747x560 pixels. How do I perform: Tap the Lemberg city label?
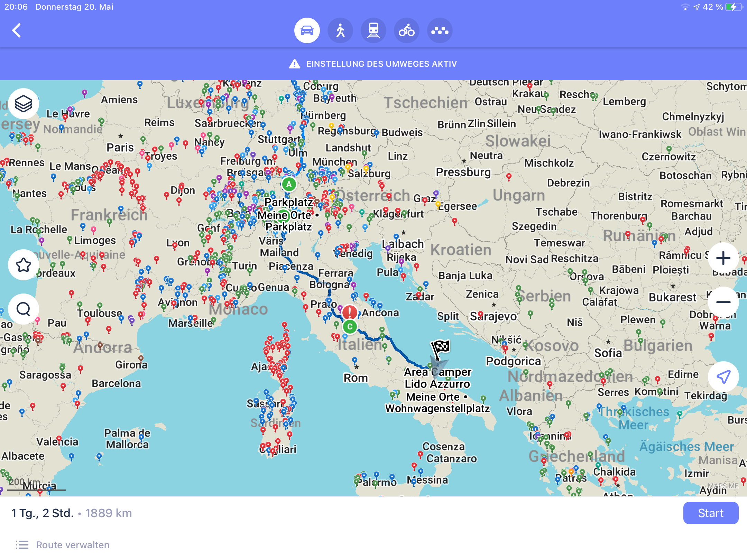(x=624, y=101)
